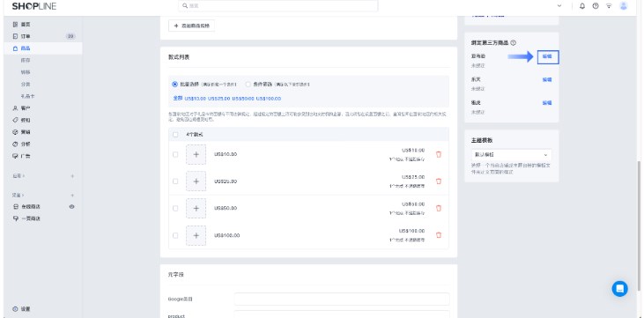Click the third-party binding help icon
The width and height of the screenshot is (644, 318).
click(514, 43)
